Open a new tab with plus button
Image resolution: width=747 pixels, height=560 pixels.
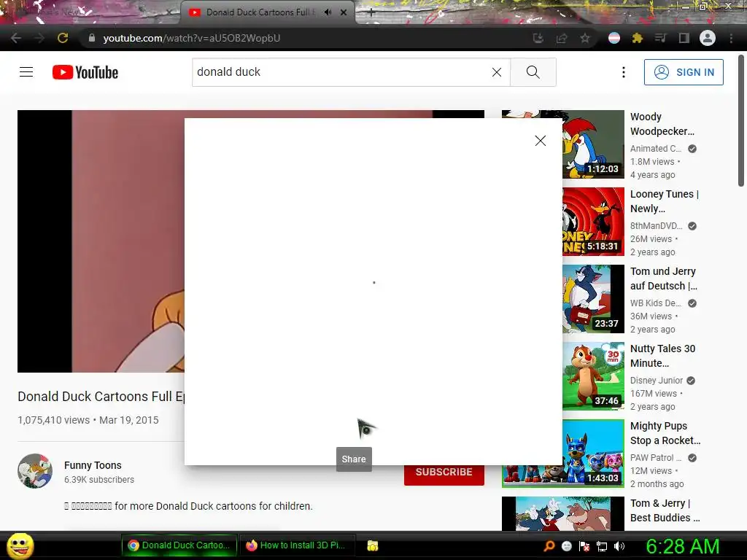click(371, 12)
